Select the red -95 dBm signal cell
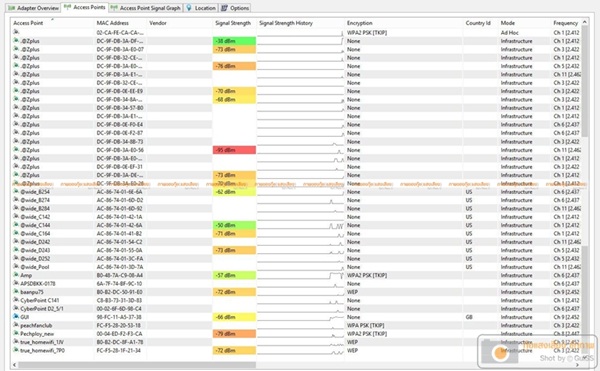Screen dimensions: 600x371 pyautogui.click(x=234, y=150)
